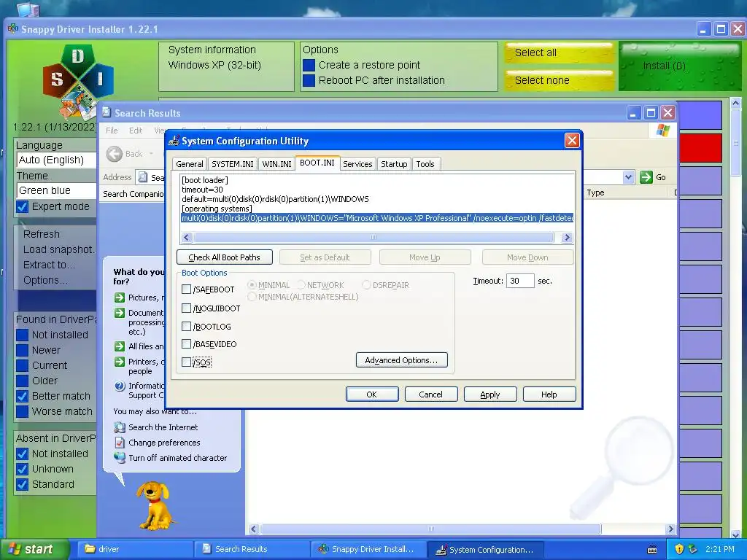This screenshot has width=747, height=560.
Task: Click the green Go arrow icon
Action: click(x=646, y=177)
